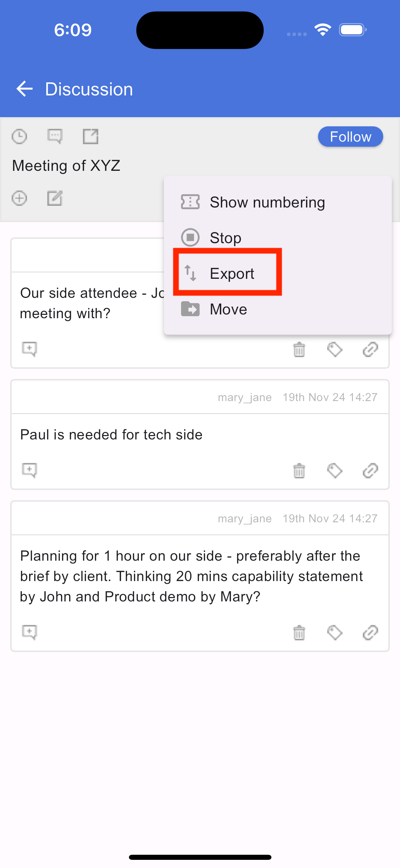Tap the Follow button
This screenshot has width=400, height=868.
350,137
